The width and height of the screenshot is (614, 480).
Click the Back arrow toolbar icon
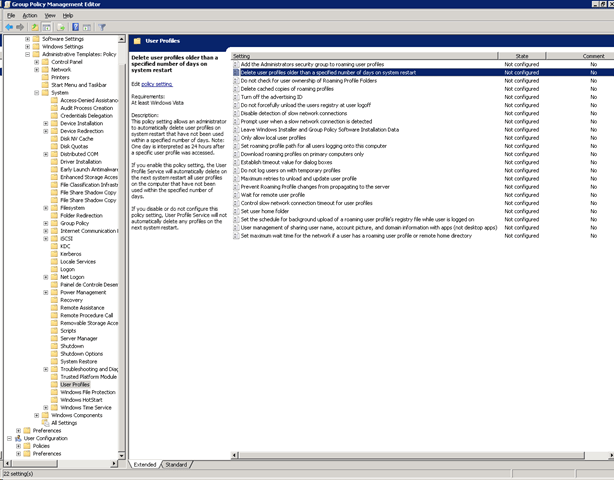point(9,27)
